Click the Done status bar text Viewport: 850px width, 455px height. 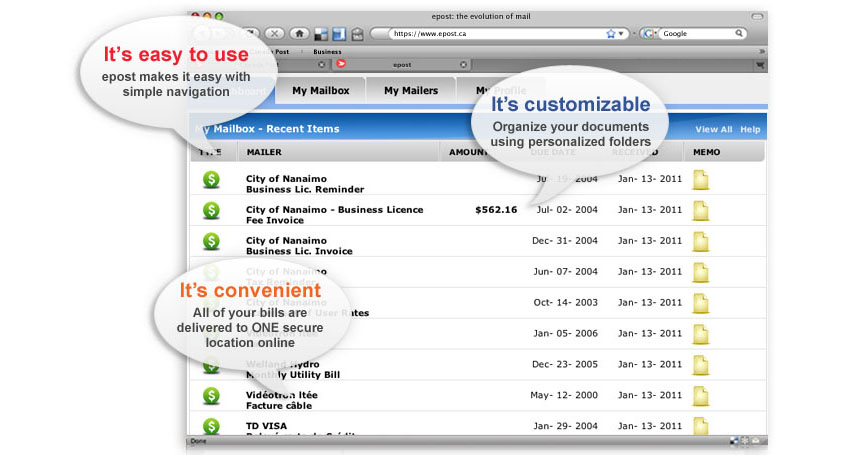(198, 441)
